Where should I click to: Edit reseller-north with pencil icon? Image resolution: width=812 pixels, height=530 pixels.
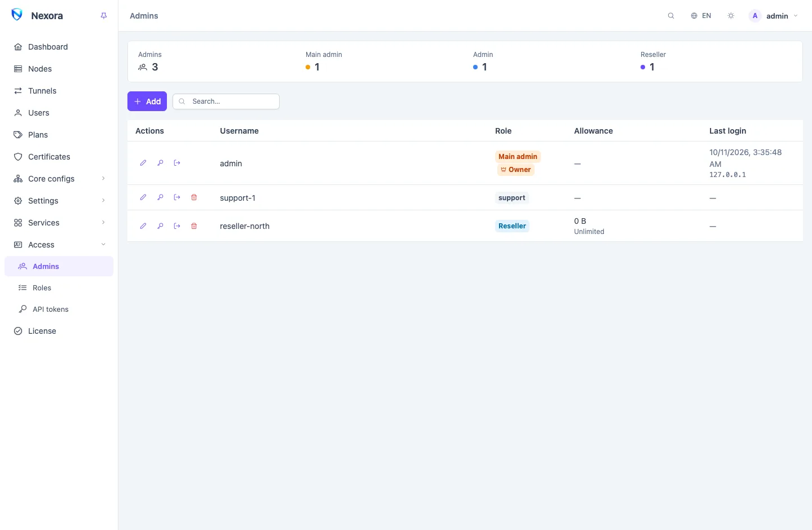(143, 226)
